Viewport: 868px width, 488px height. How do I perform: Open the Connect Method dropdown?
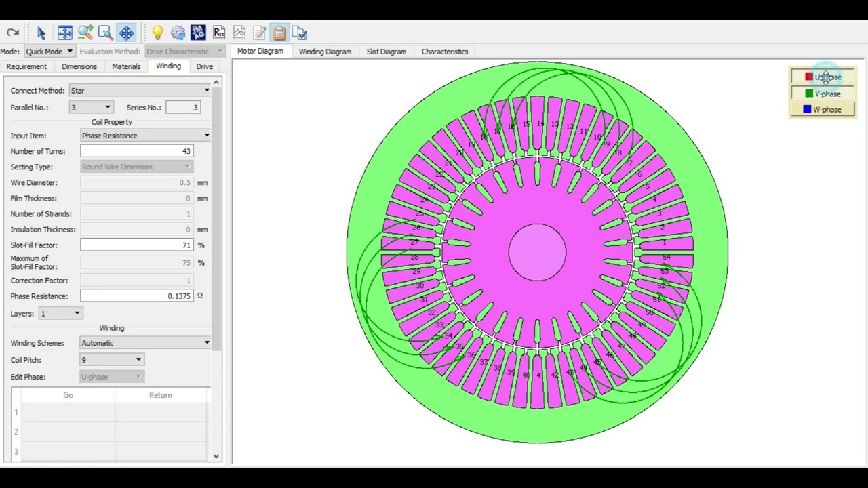(x=140, y=90)
